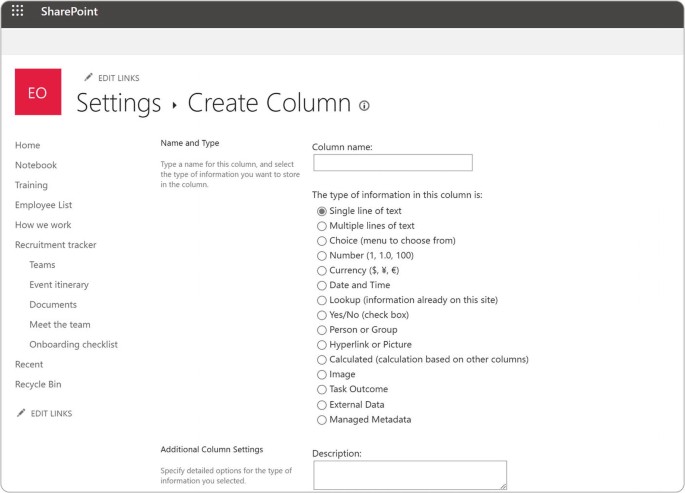
Task: Open Notebook in the left navigation
Action: tap(36, 165)
